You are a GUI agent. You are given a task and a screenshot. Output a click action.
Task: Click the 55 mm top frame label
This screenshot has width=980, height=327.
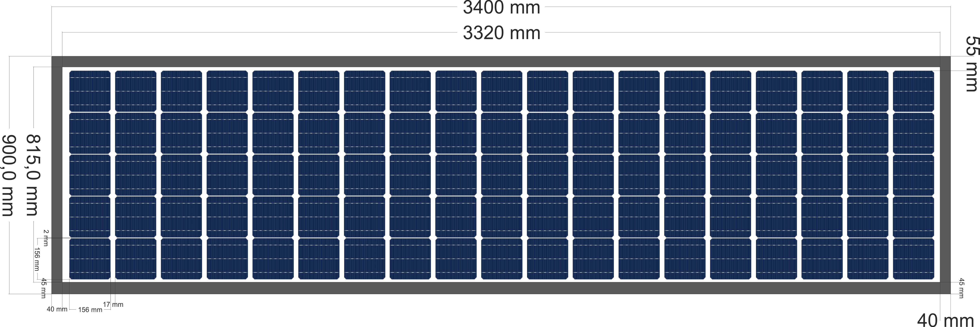[x=972, y=64]
